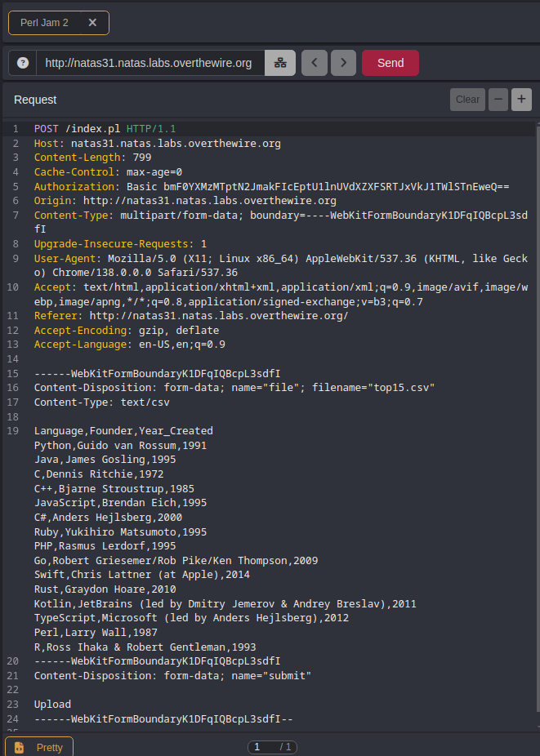Click the Request panel header label
540x756 pixels.
[35, 100]
